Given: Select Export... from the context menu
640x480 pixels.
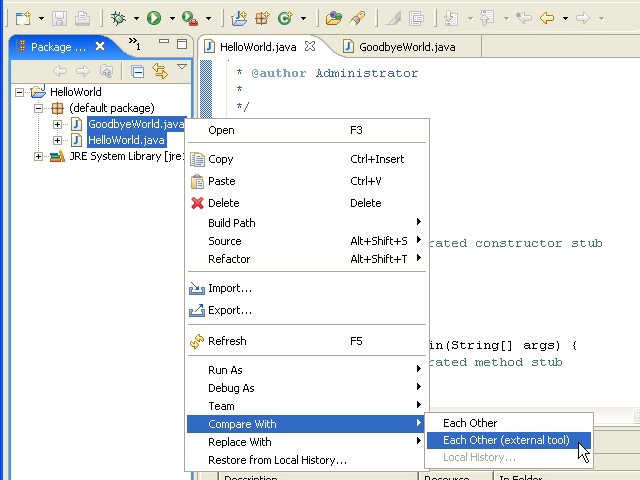Looking at the screenshot, I should pyautogui.click(x=229, y=310).
